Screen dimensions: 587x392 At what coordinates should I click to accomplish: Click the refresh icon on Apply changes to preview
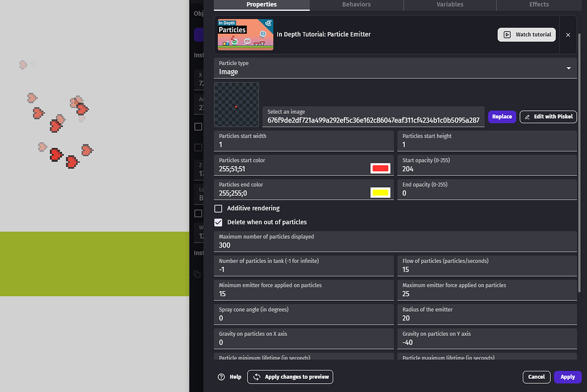coord(257,377)
